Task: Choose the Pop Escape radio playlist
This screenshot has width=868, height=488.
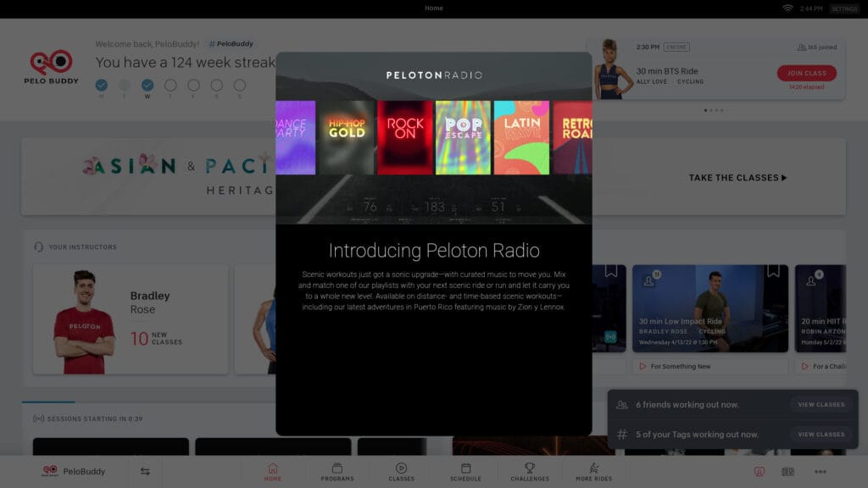Action: (x=464, y=137)
